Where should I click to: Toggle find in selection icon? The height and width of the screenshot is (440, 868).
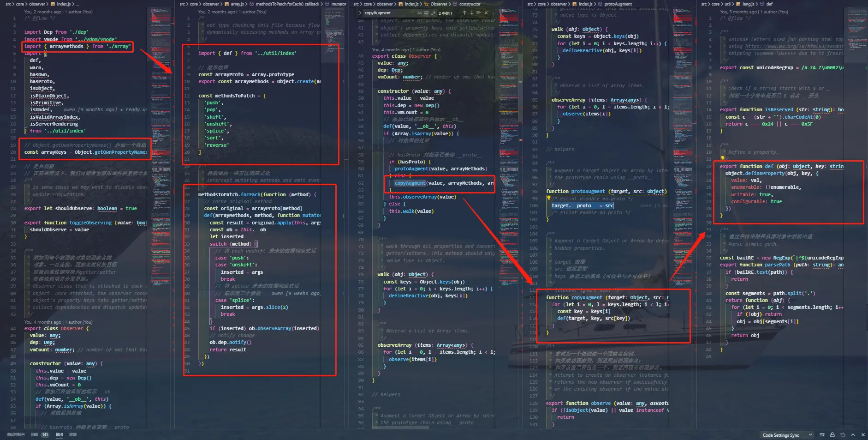coord(478,13)
